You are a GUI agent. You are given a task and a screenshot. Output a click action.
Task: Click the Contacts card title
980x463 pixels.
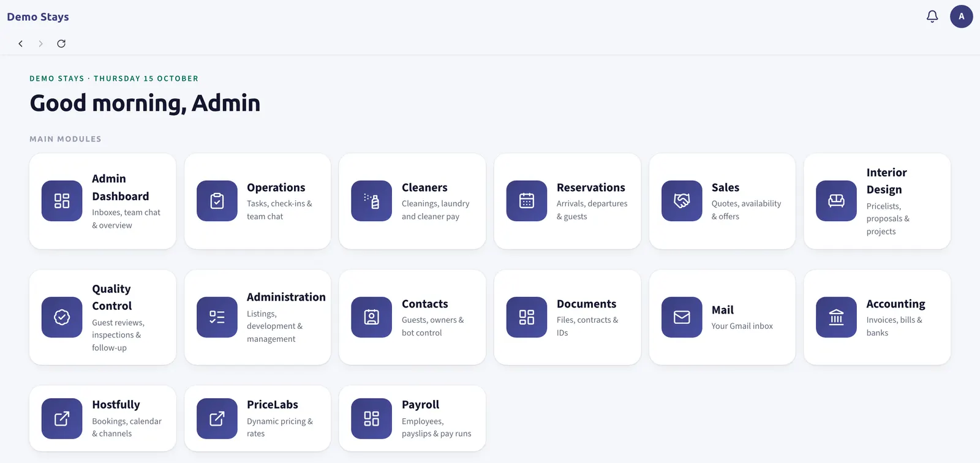(x=425, y=304)
